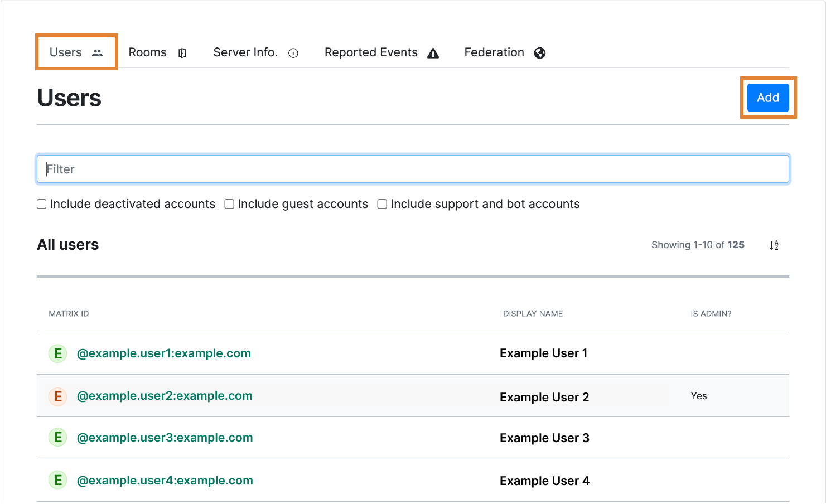826x504 pixels.
Task: Click the Matrix ID column header
Action: pyautogui.click(x=69, y=313)
